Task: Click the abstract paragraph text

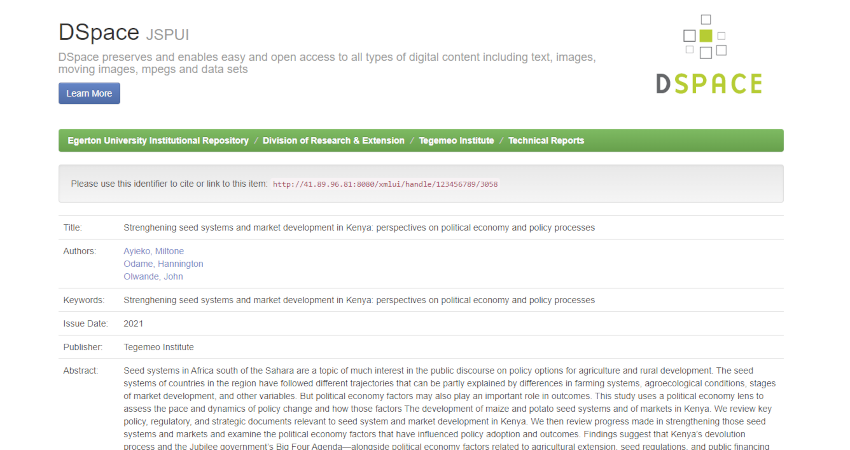Action: tap(449, 408)
